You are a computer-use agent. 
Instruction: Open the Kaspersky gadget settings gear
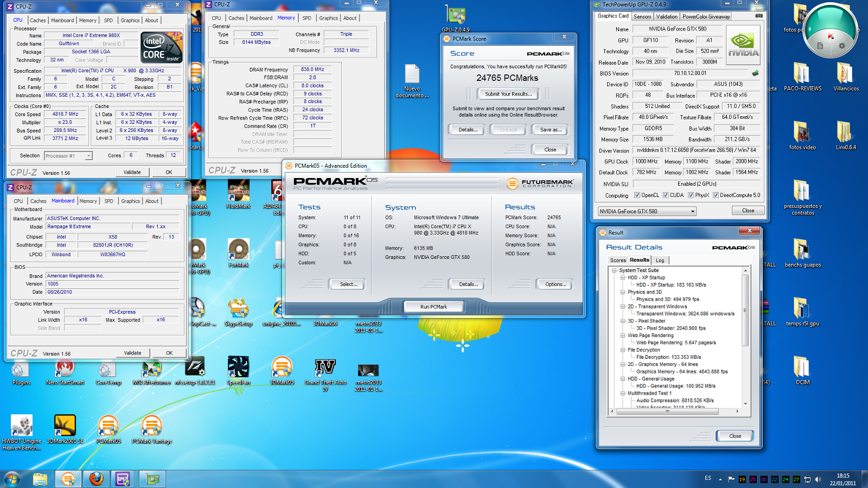point(841,46)
